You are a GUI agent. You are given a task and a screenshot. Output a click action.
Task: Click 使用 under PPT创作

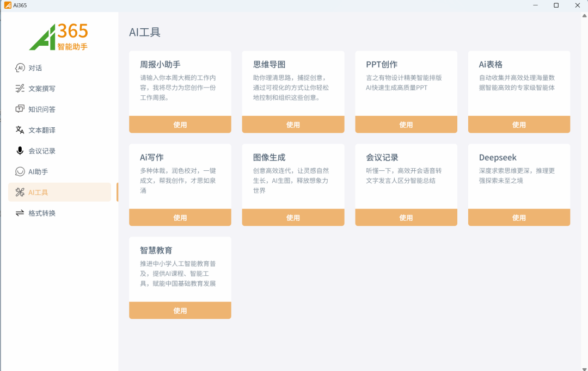coord(406,124)
